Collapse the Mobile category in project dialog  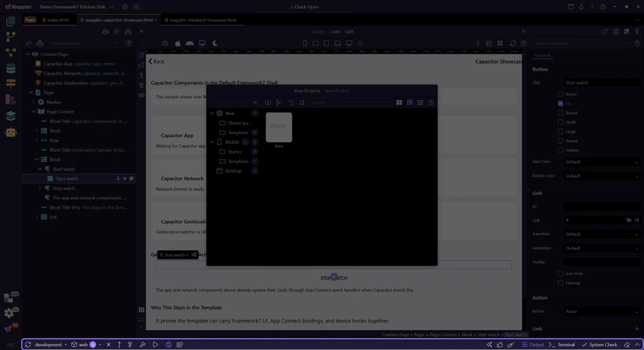[213, 142]
